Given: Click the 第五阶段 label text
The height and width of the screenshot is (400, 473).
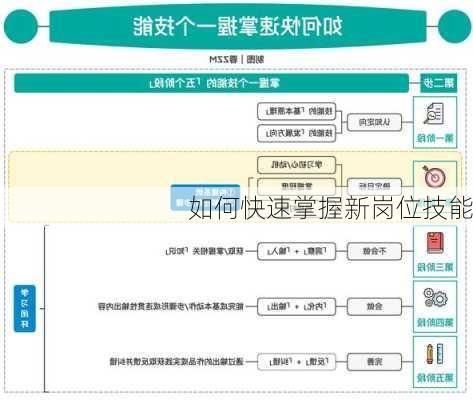Looking at the screenshot, I should [x=435, y=378].
